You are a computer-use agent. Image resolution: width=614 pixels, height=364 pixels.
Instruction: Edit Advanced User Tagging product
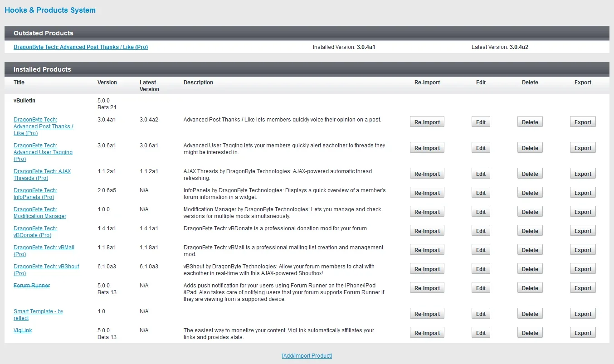point(481,148)
